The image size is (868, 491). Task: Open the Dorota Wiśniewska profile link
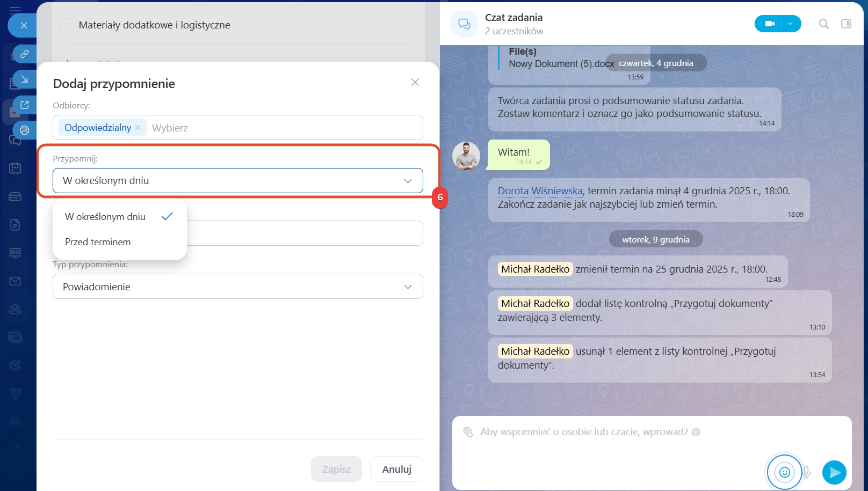click(x=540, y=190)
